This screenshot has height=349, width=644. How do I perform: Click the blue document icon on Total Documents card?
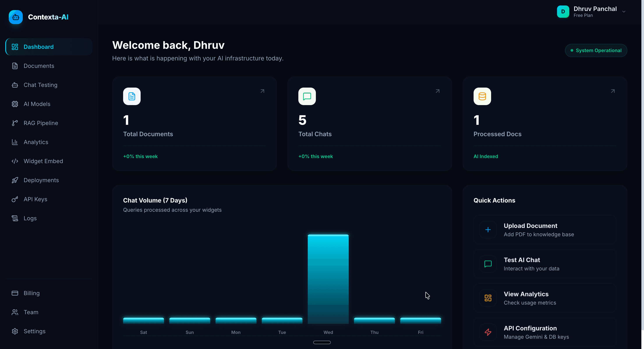tap(132, 96)
